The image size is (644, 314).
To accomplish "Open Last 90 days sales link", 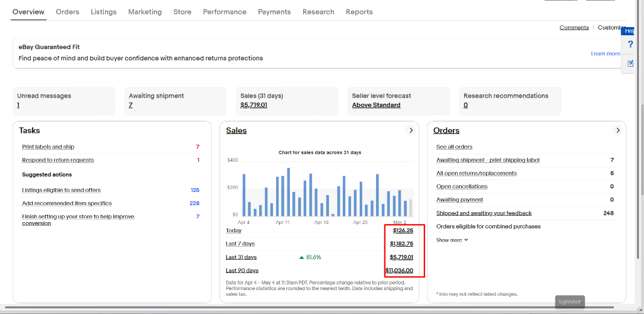I will pyautogui.click(x=242, y=271).
